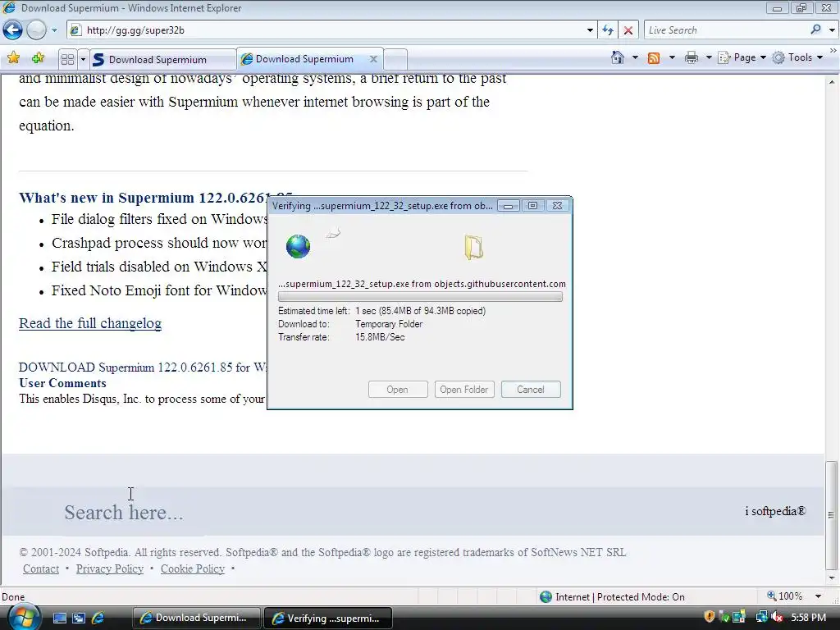
Task: Click the Cancel button in download dialog
Action: [x=531, y=390]
